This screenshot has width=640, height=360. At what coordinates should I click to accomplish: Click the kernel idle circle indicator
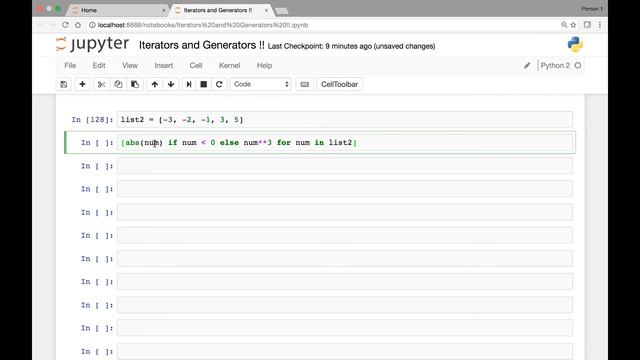click(x=578, y=65)
